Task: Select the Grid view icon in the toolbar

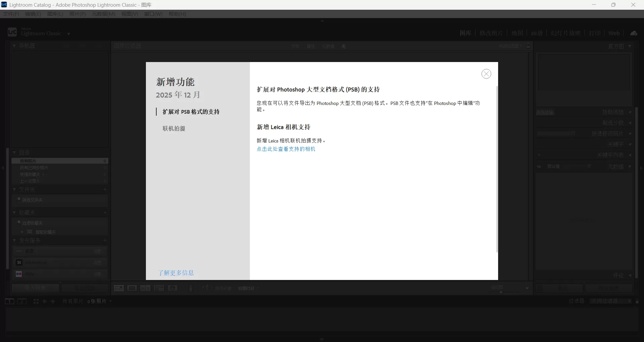Action: pos(119,288)
